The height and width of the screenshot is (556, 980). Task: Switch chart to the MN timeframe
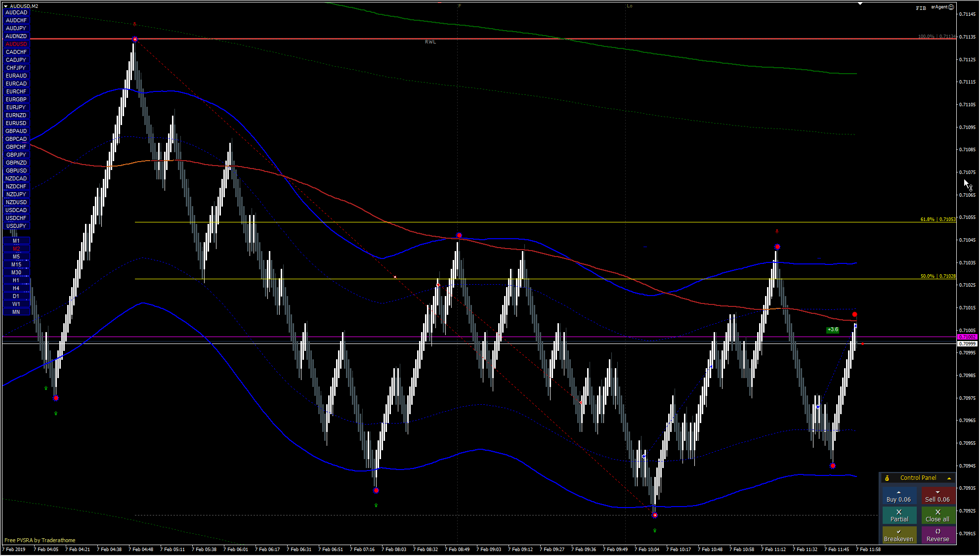[x=16, y=312]
